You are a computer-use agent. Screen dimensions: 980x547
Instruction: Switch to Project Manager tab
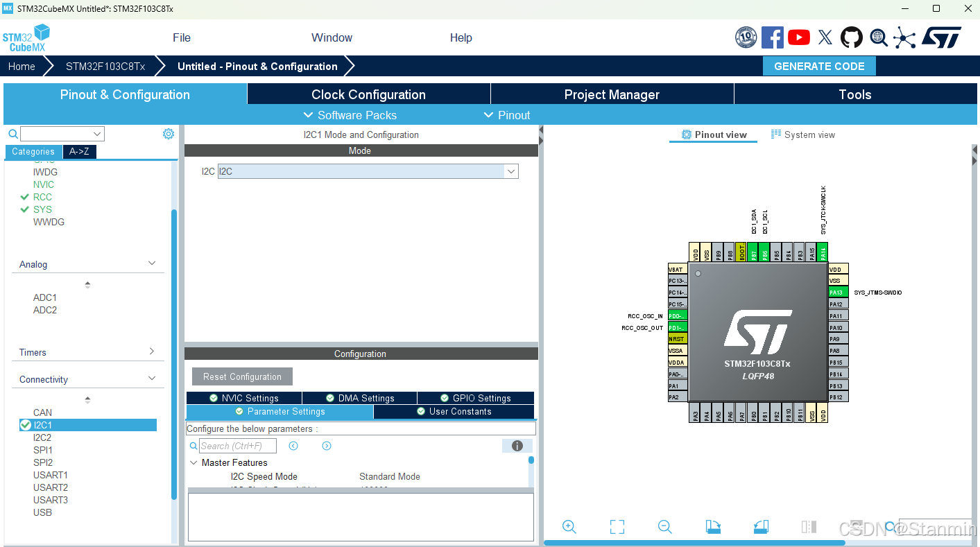pyautogui.click(x=612, y=94)
